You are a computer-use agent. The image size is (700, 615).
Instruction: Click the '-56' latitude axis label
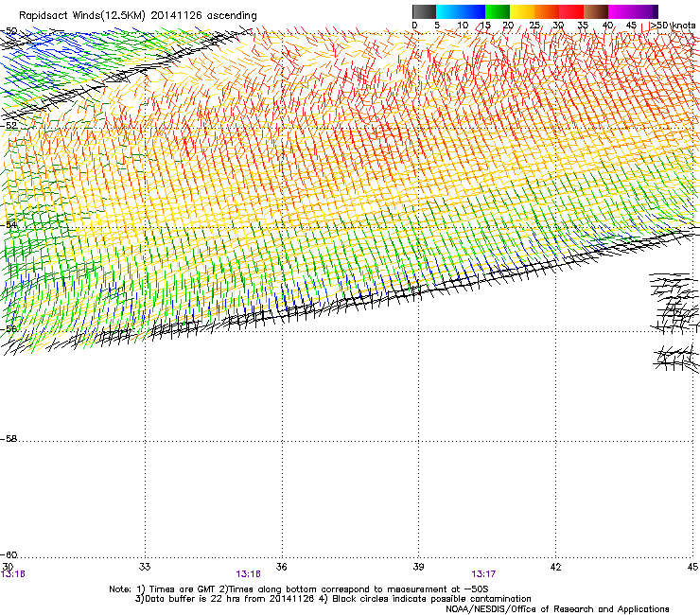9,328
